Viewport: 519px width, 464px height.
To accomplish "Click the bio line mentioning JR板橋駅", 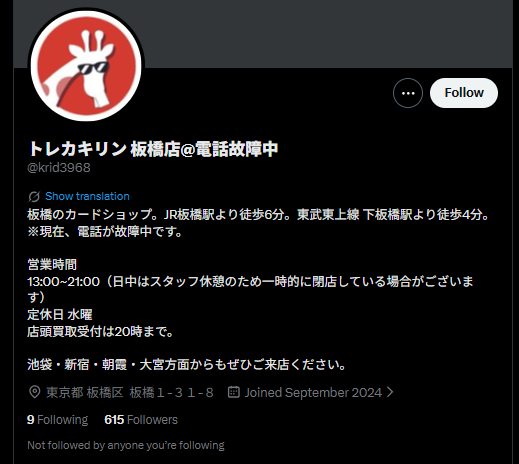I will [258, 215].
